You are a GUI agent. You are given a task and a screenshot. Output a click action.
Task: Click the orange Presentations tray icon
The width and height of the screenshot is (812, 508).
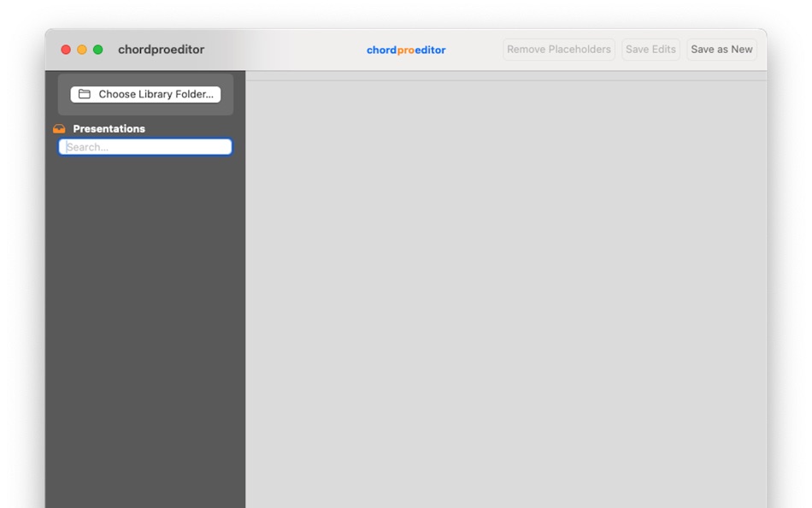[58, 128]
